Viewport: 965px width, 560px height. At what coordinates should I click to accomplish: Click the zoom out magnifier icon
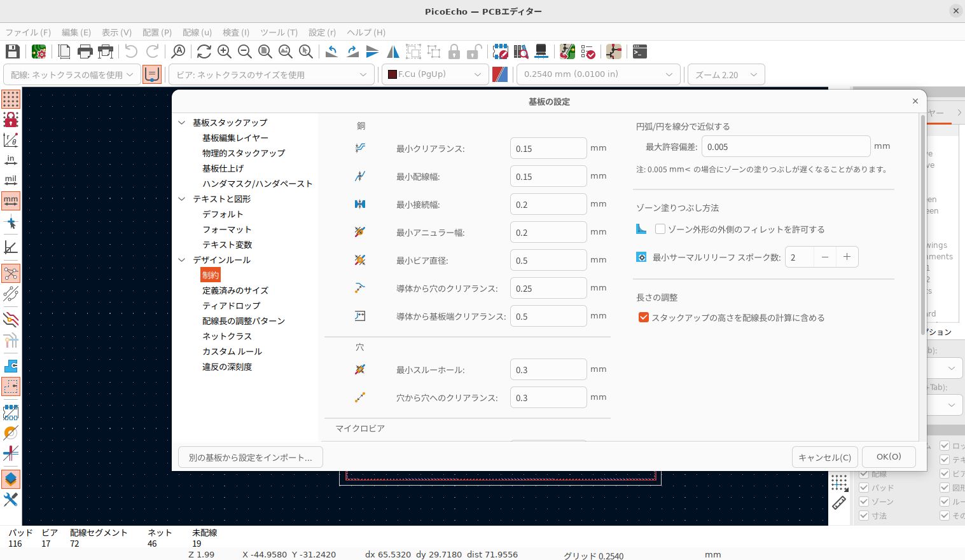244,51
